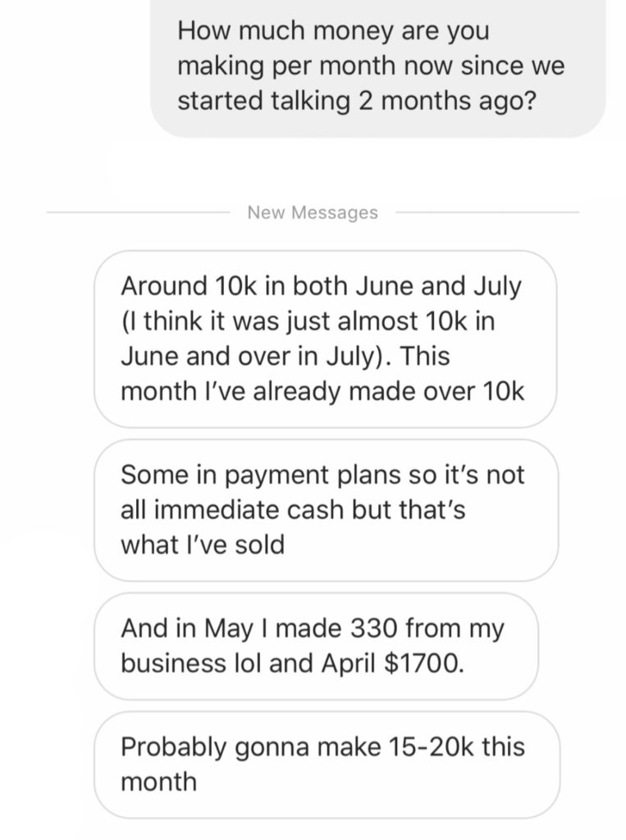
Task: Tap the text "what I've sold"
Action: pos(203,544)
